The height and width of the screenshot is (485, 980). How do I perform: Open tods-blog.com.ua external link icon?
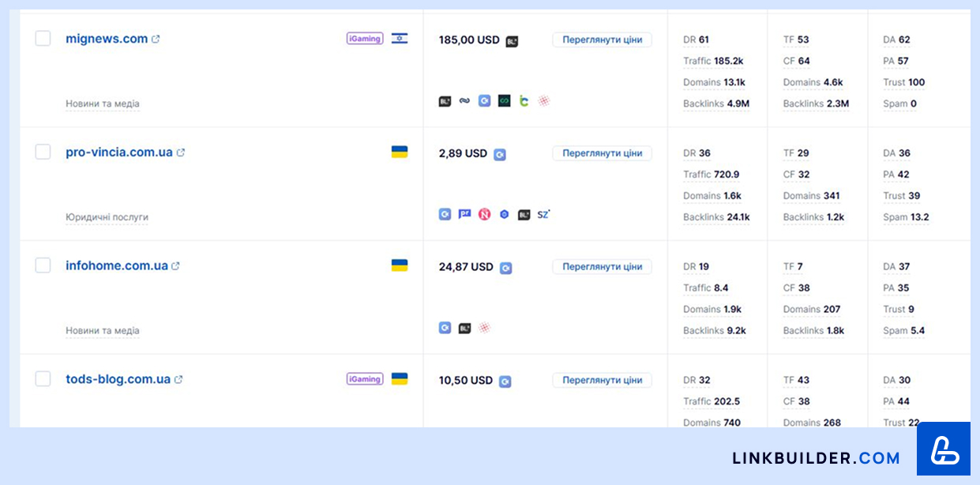click(x=178, y=379)
